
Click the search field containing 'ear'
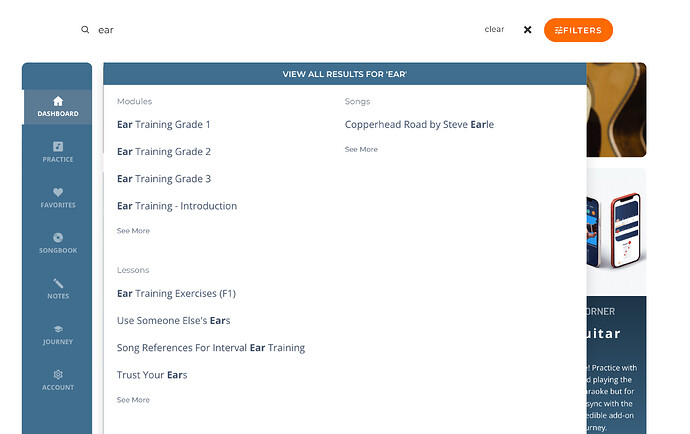280,30
